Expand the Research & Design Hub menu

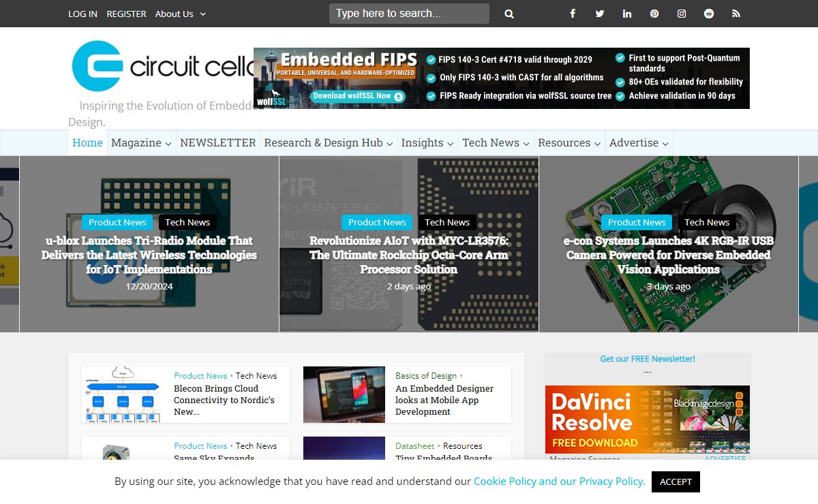[329, 142]
